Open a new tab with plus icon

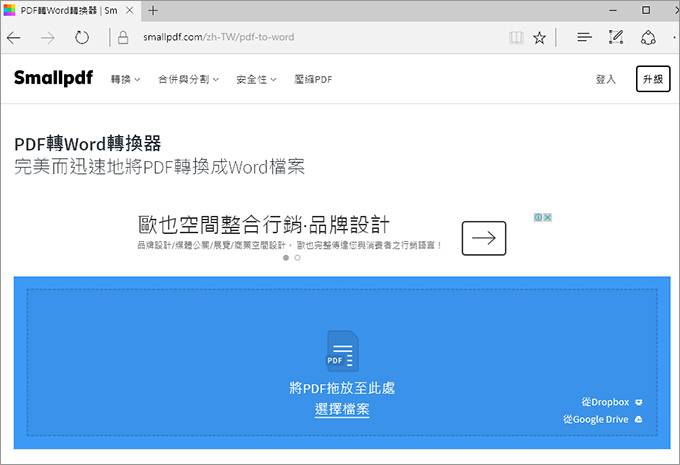click(x=153, y=10)
